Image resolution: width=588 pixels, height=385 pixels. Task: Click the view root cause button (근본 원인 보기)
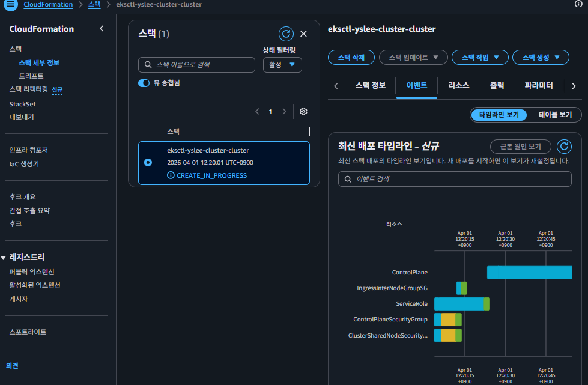point(521,146)
